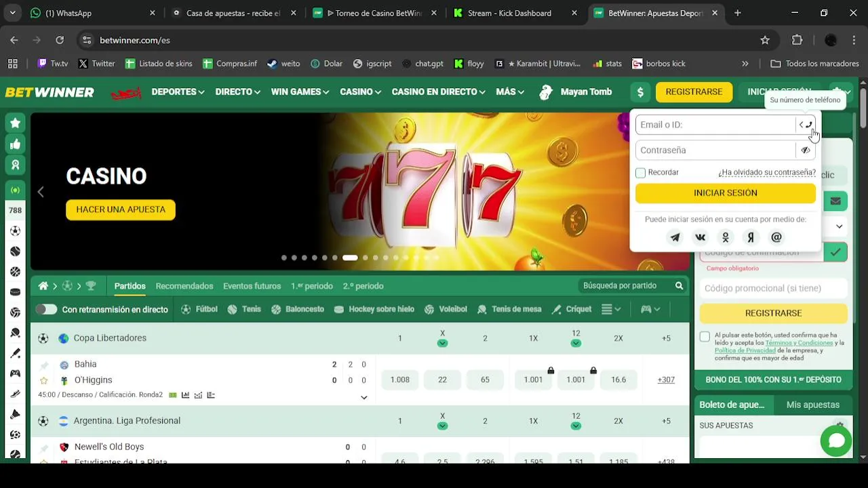The height and width of the screenshot is (488, 868).
Task: Log in via Telegram icon
Action: tap(675, 237)
